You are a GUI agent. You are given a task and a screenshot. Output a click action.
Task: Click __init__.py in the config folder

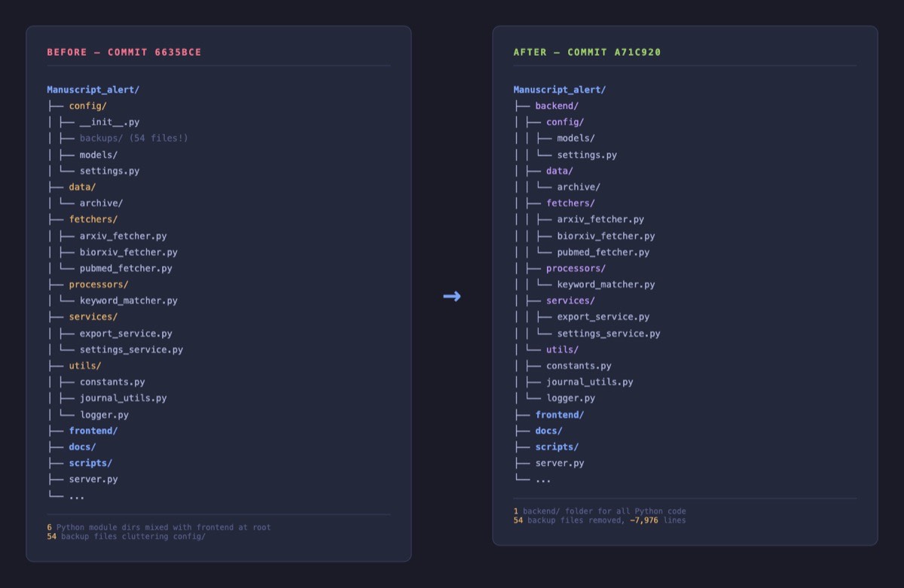tap(109, 122)
